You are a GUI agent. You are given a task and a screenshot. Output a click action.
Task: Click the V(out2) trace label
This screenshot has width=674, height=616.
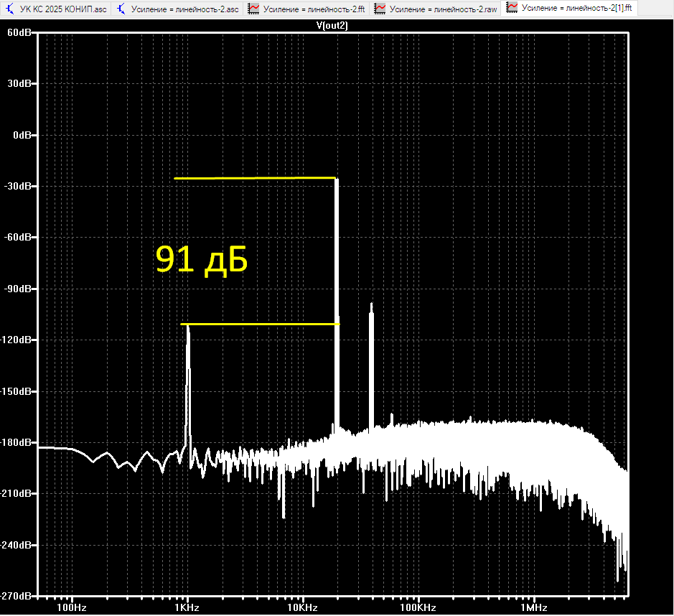point(332,25)
